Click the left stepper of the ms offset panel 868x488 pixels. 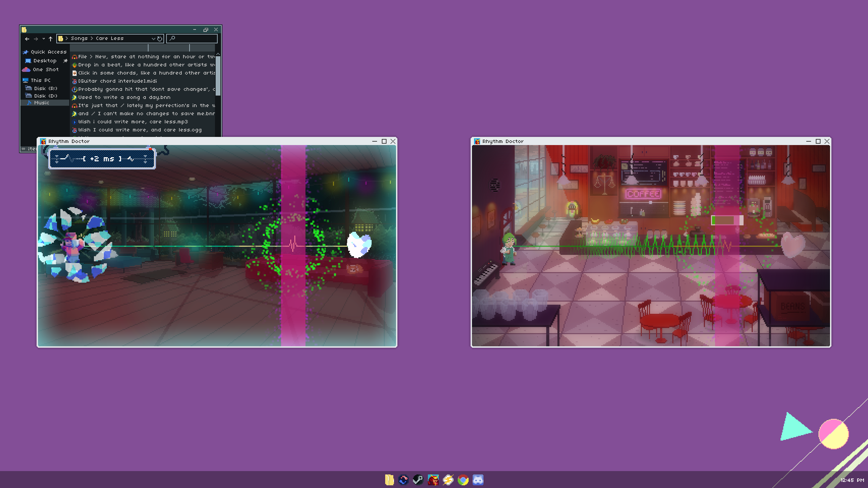pyautogui.click(x=57, y=159)
